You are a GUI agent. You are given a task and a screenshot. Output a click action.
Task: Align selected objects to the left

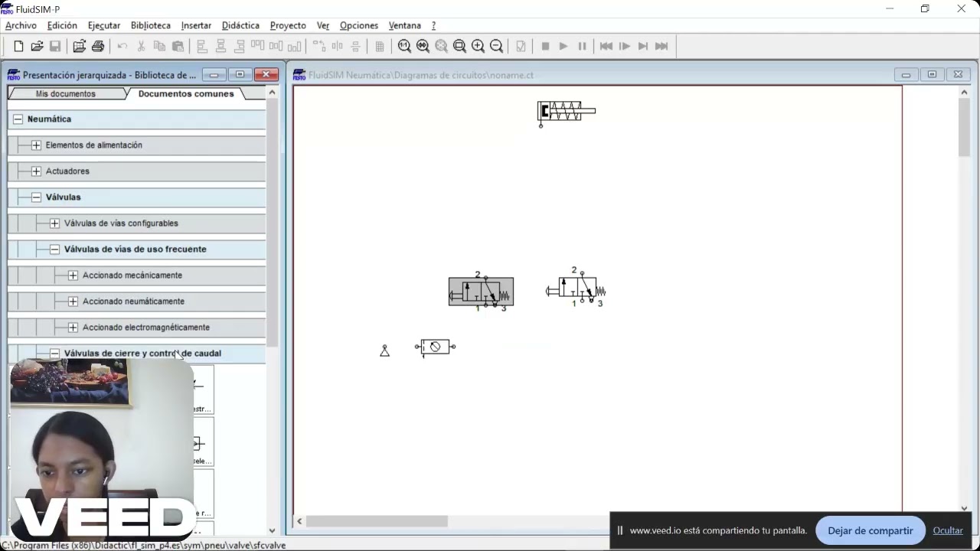click(x=202, y=47)
